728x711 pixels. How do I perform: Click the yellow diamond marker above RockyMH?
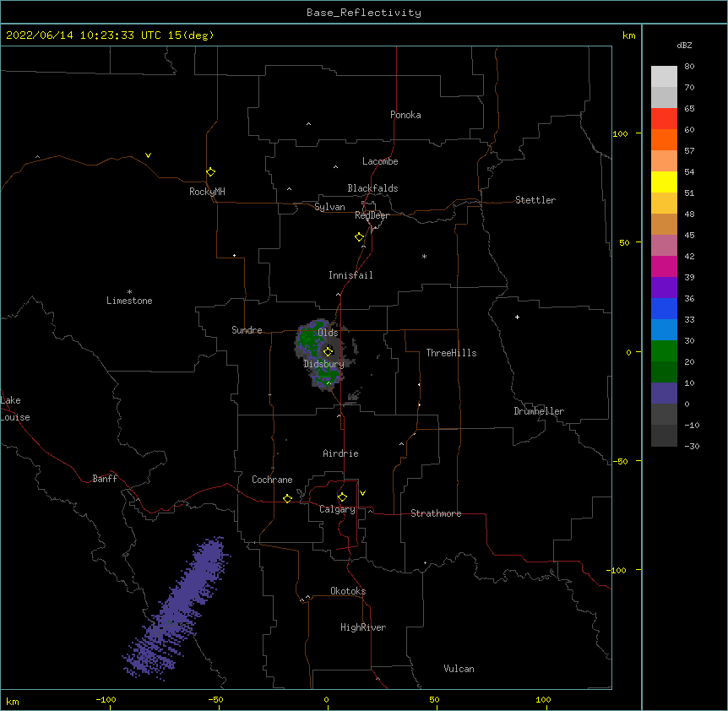coord(210,172)
